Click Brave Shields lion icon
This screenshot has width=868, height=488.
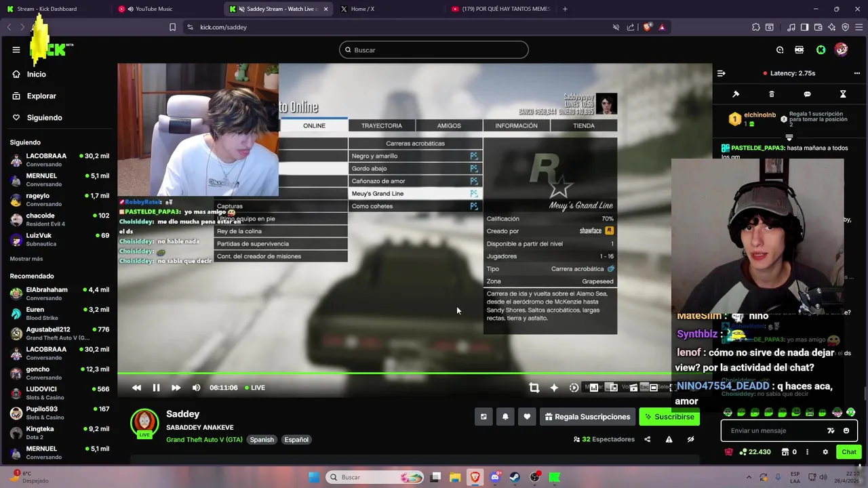(x=648, y=27)
